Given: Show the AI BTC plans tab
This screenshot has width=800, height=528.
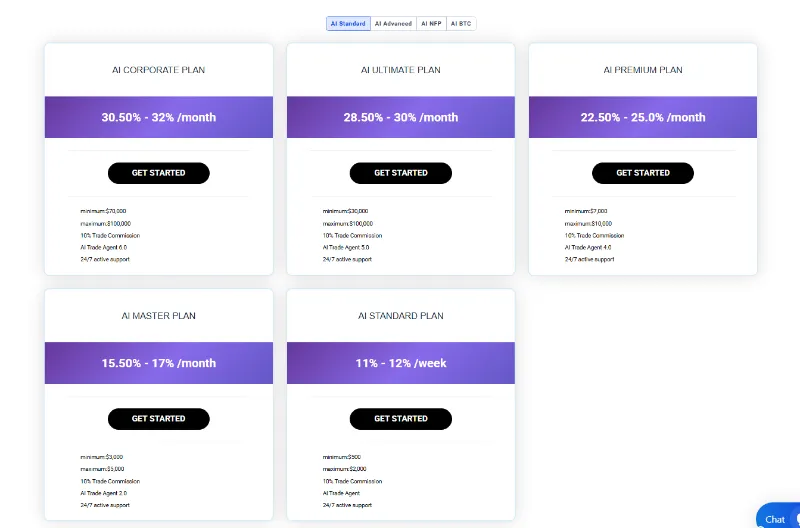Looking at the screenshot, I should pos(461,23).
